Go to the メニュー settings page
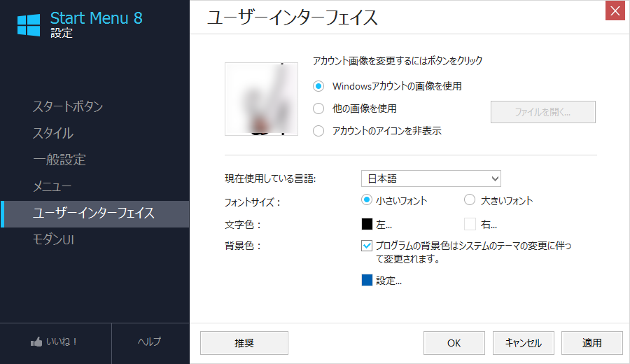 tap(52, 186)
